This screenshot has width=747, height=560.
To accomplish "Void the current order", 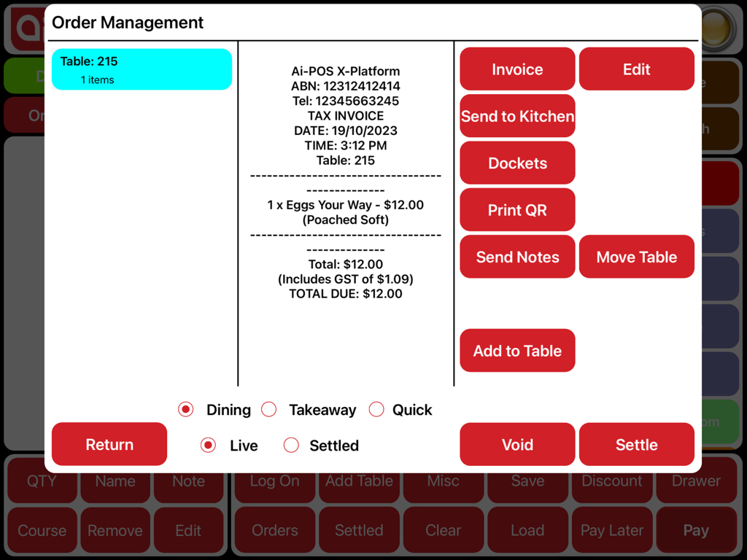I will (x=517, y=444).
